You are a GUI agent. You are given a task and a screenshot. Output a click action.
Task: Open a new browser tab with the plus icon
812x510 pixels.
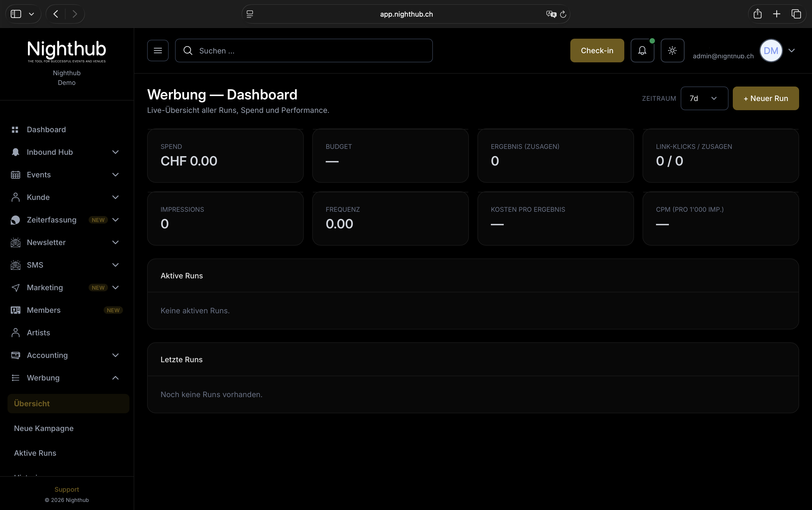click(777, 14)
